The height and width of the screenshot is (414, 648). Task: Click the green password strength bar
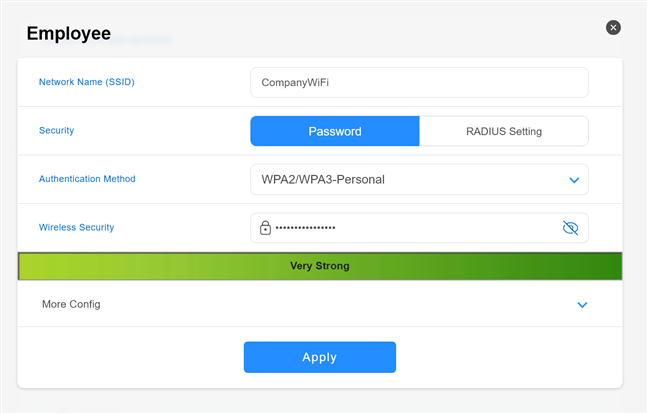(150, 266)
